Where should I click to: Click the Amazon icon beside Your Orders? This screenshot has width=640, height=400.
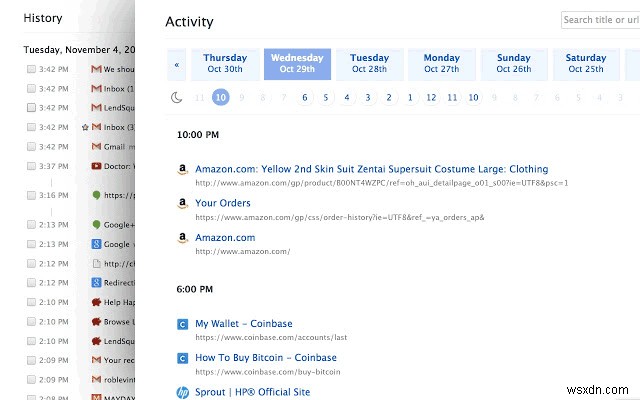tap(182, 204)
